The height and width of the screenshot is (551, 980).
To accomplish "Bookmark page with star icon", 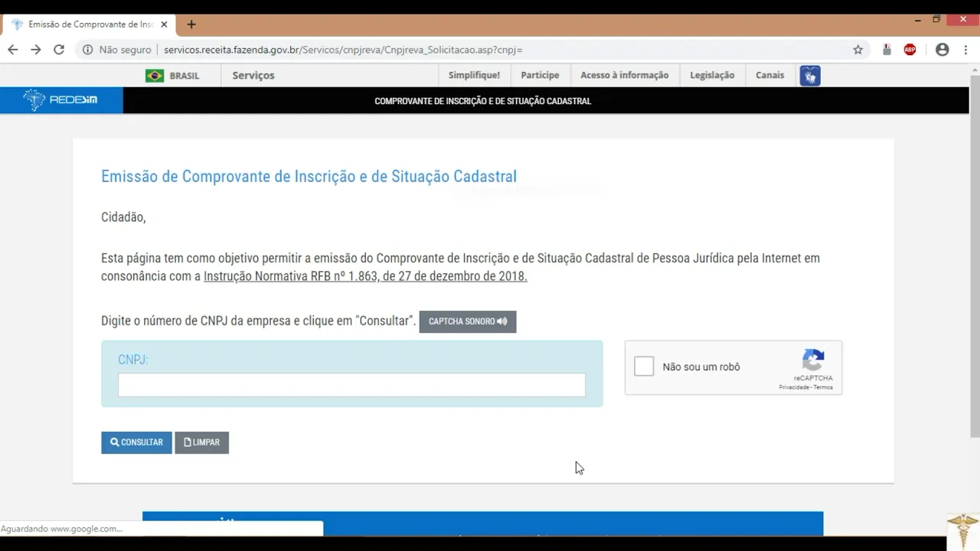I will pos(858,50).
